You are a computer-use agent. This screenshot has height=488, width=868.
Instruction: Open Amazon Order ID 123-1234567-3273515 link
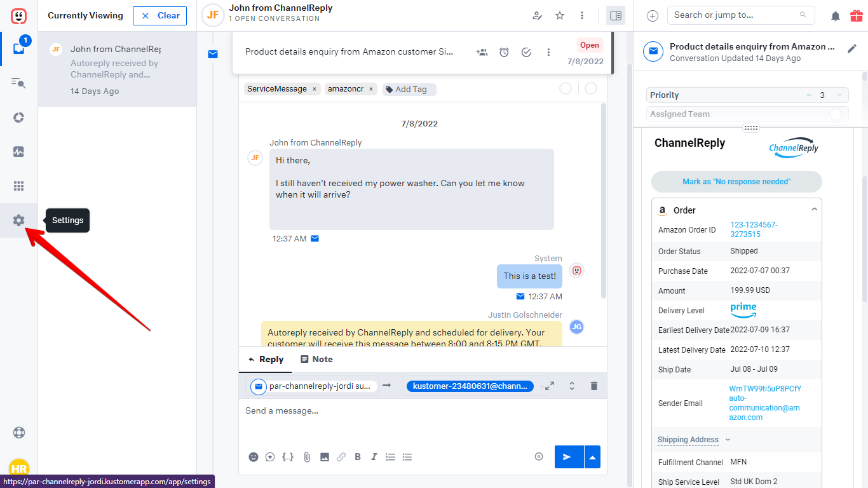(754, 229)
